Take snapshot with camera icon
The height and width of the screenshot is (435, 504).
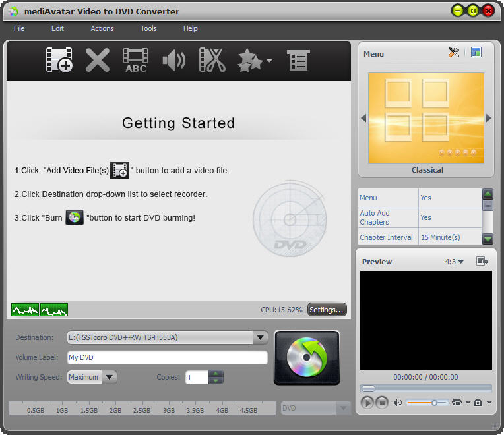pos(478,403)
